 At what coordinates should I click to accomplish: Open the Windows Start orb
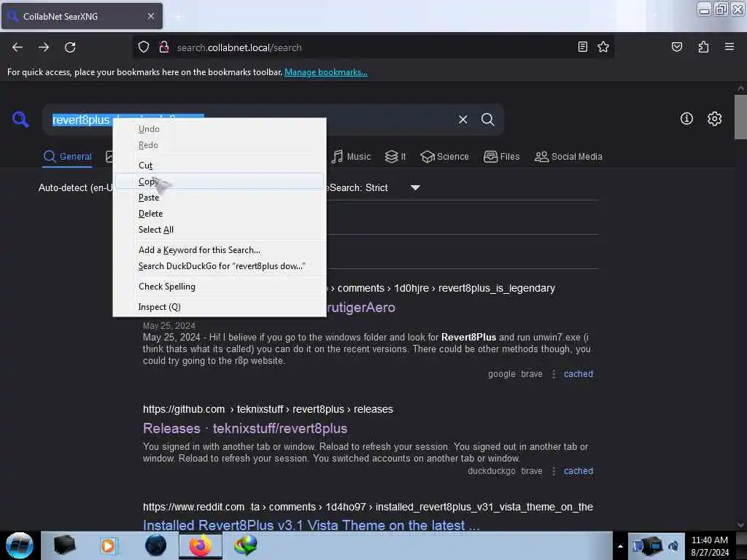pyautogui.click(x=20, y=545)
